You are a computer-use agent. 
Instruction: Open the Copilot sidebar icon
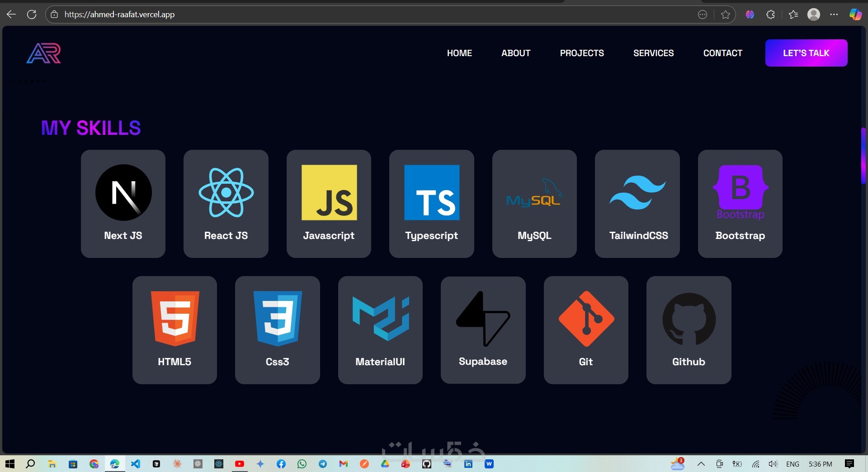[855, 14]
